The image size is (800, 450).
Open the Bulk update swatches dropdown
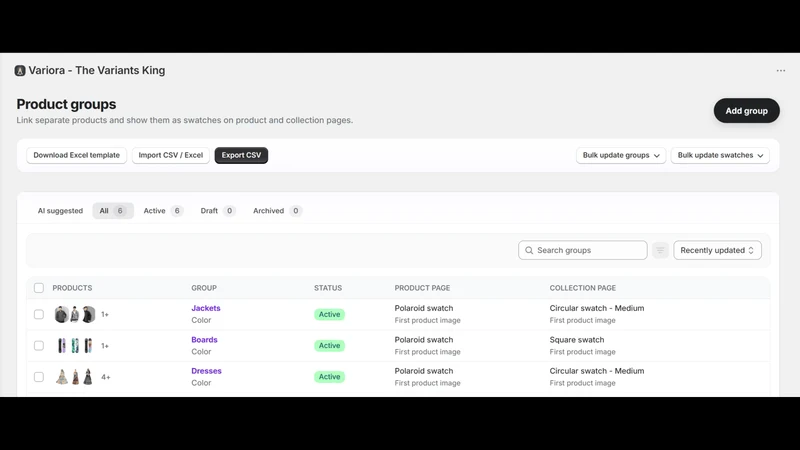(x=720, y=155)
